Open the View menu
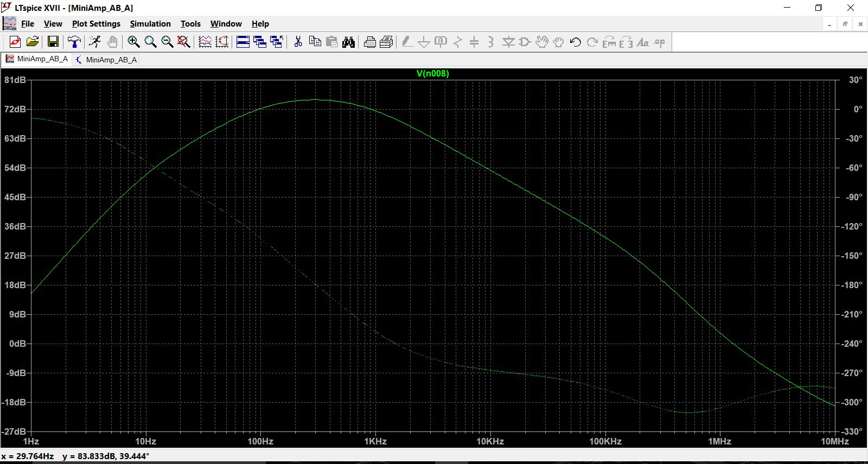Screen dimensions: 868x464 coord(53,24)
